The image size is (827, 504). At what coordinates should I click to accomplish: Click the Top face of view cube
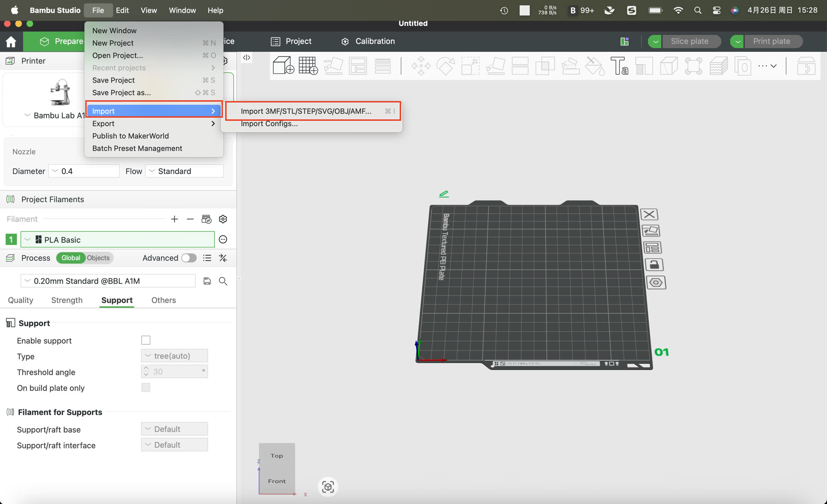(x=277, y=456)
